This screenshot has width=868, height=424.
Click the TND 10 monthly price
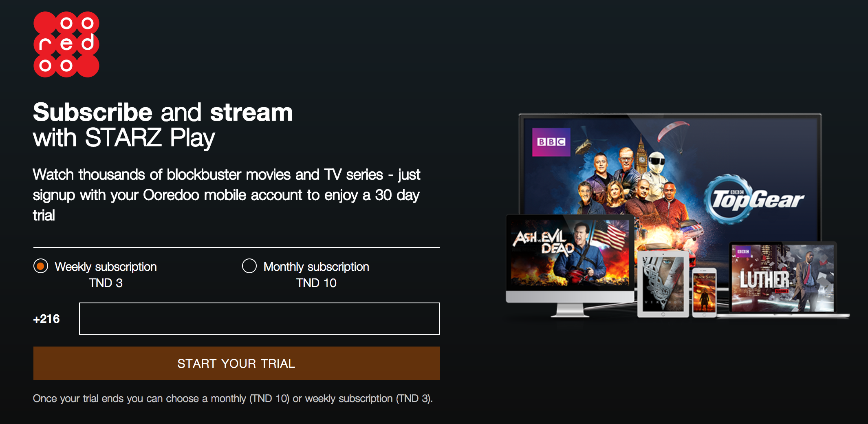[x=316, y=283]
